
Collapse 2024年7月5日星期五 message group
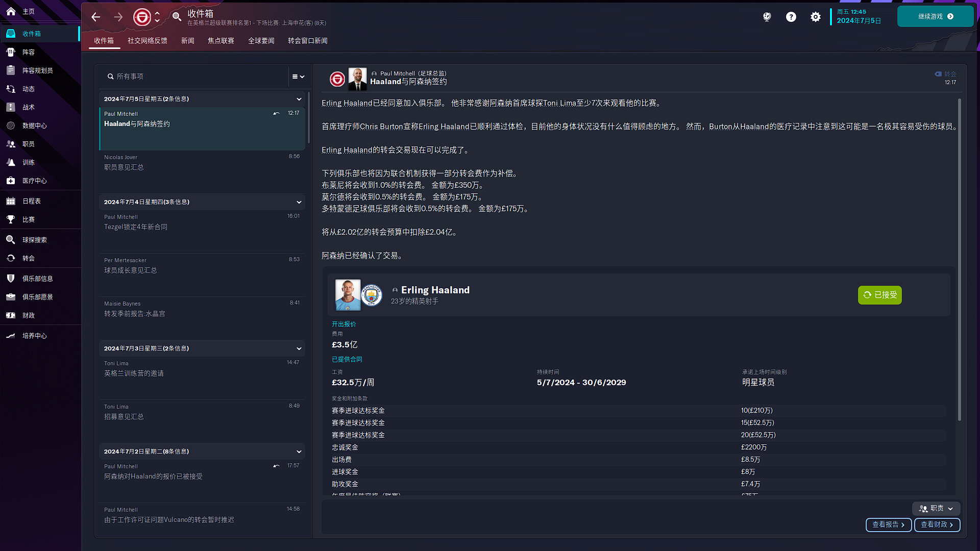tap(299, 99)
